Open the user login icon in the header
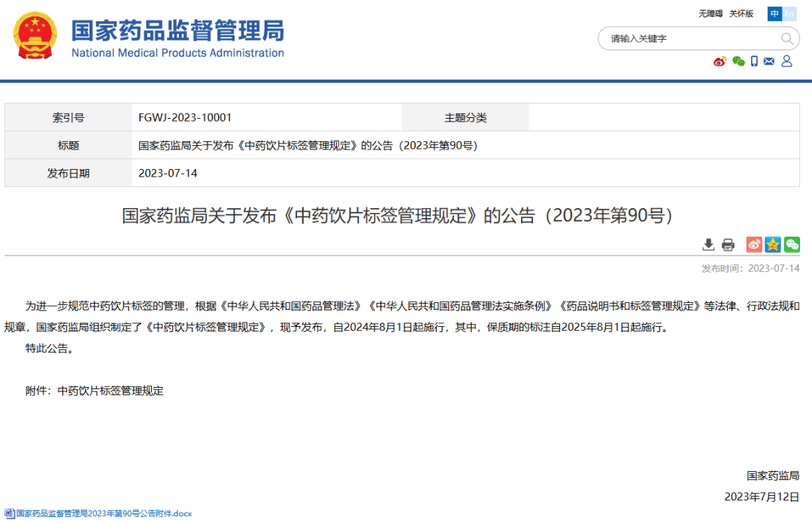This screenshot has height=523, width=812. [786, 61]
